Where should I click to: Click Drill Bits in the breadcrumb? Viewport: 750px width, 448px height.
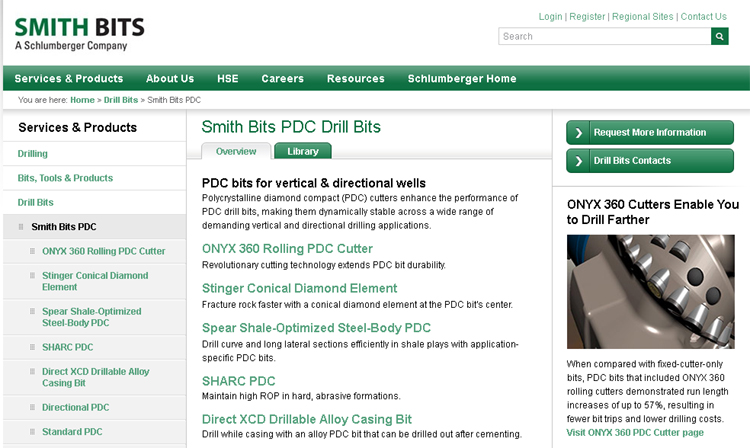[121, 100]
